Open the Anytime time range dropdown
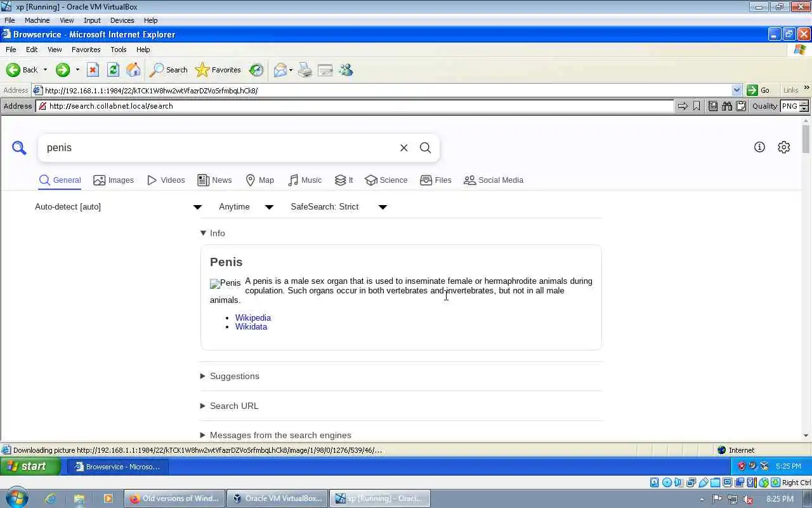 point(246,207)
